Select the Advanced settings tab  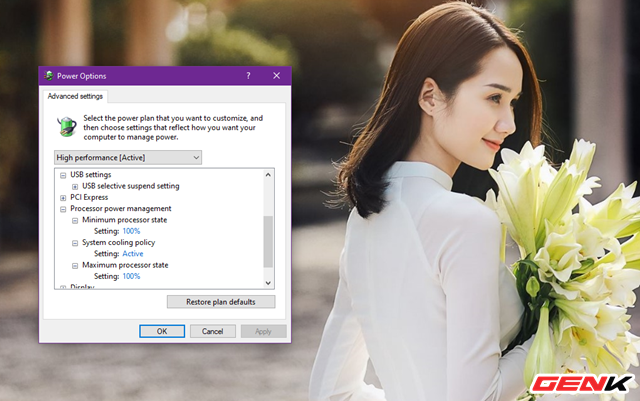pos(78,97)
